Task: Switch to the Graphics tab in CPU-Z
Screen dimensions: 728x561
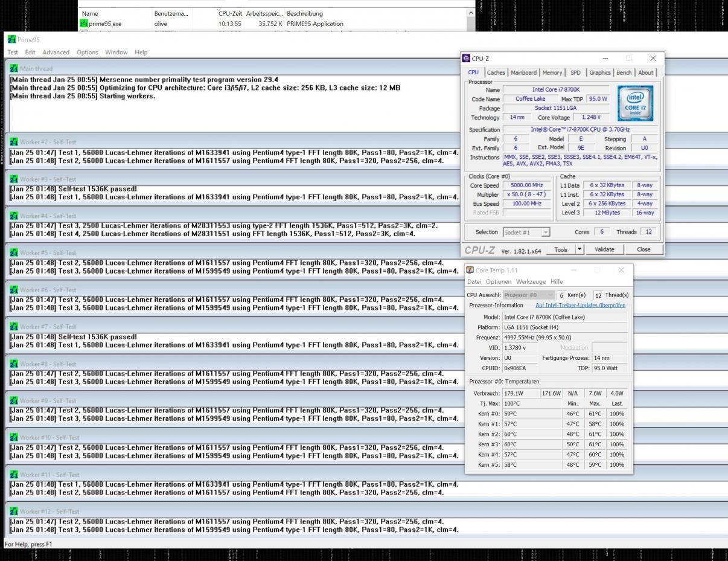Action: pyautogui.click(x=599, y=72)
